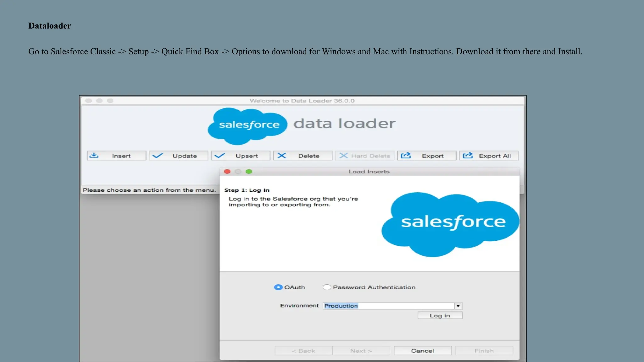The width and height of the screenshot is (644, 362).
Task: Click the Insert download-arrow icon
Action: click(x=94, y=156)
